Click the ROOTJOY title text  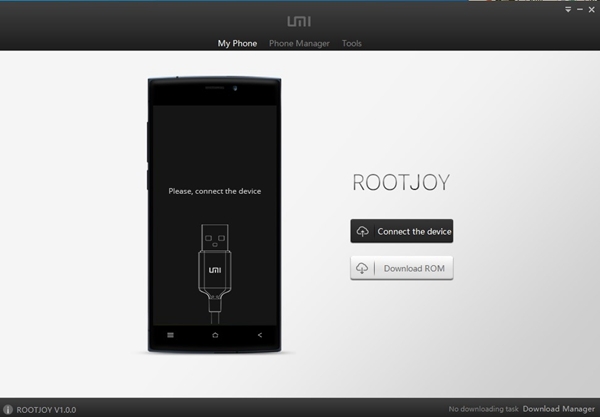coord(401,182)
